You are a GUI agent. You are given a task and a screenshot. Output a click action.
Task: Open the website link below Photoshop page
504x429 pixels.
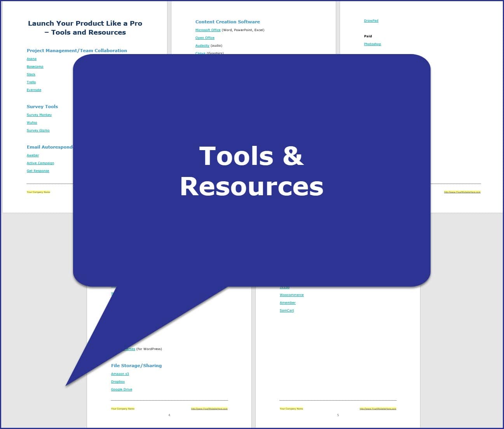pos(462,192)
